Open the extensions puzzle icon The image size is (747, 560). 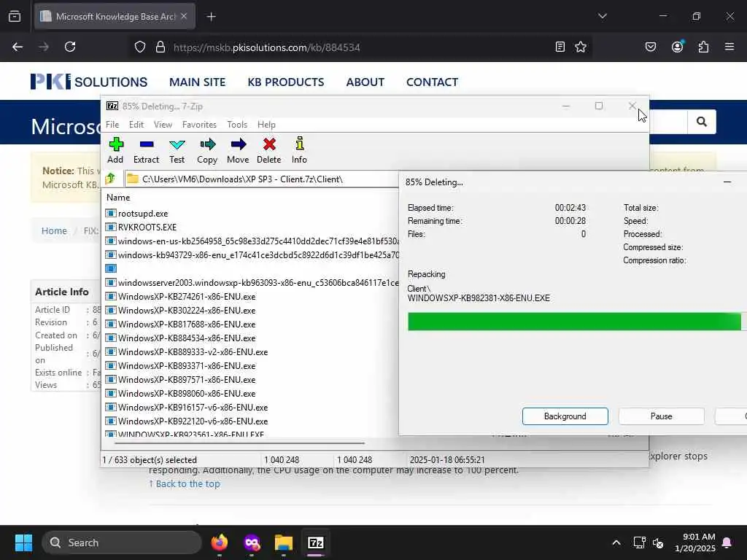703,47
